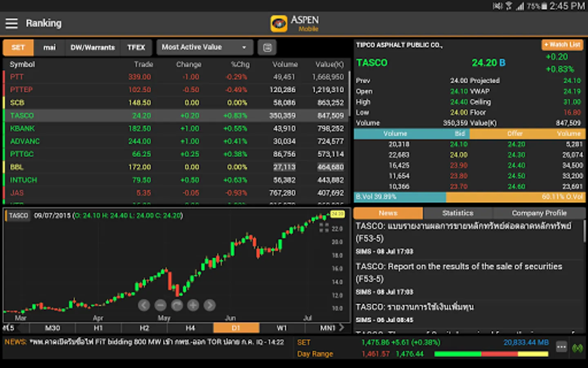588x368 pixels.
Task: Select the PTT row in ranking table
Action: pyautogui.click(x=176, y=77)
